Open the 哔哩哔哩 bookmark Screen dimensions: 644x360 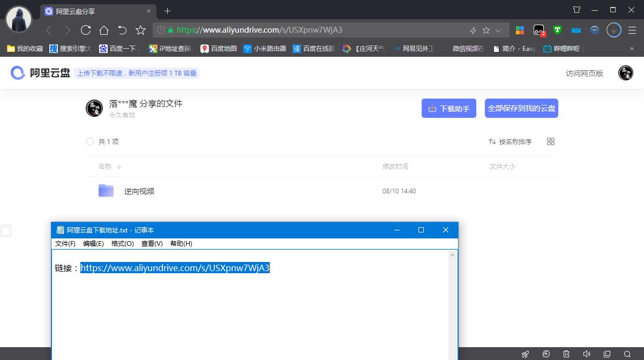pos(564,48)
